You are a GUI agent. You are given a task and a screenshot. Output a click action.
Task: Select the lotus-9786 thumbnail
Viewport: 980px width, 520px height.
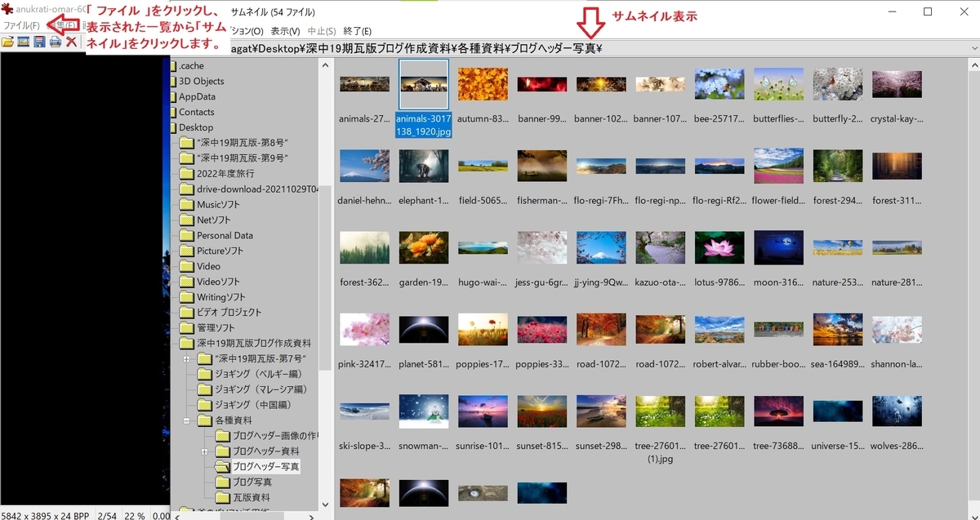coord(719,247)
